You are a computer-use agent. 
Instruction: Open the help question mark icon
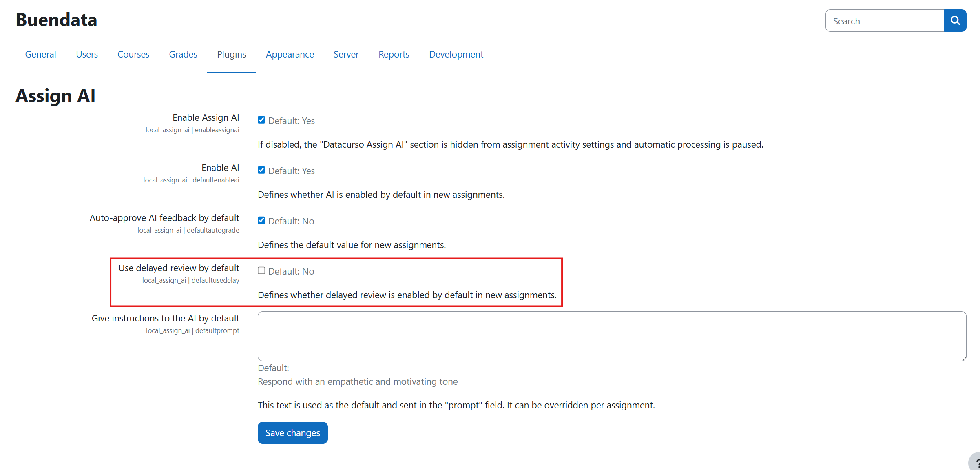pos(976,463)
